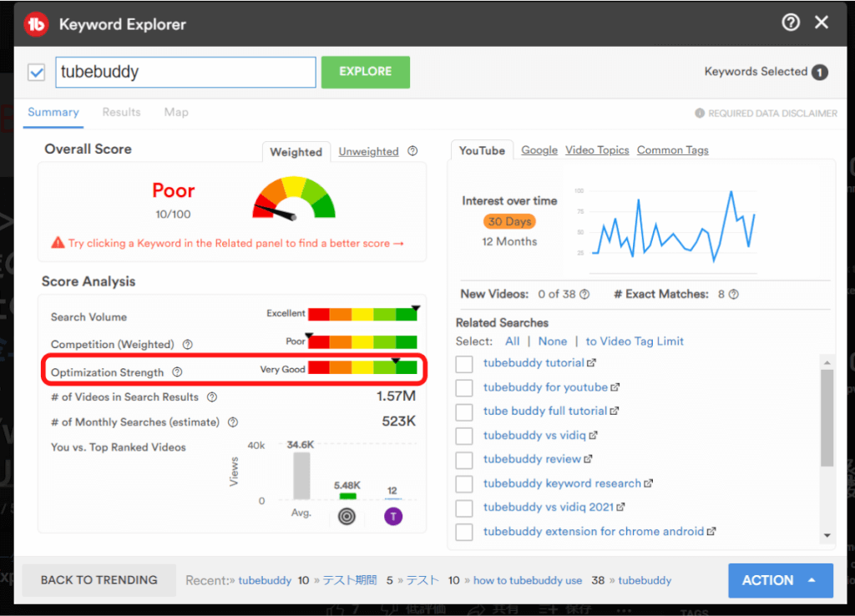Uncheck the keyword checkbox beside search box

coord(37,72)
